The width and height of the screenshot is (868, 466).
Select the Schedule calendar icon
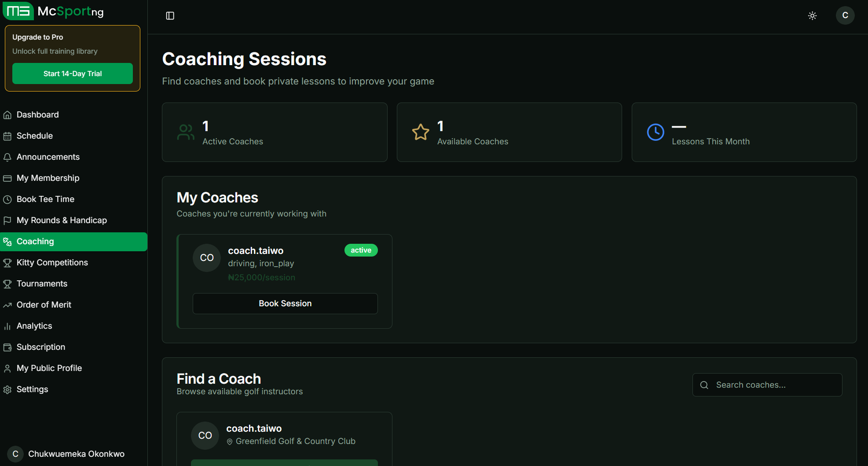pos(8,136)
